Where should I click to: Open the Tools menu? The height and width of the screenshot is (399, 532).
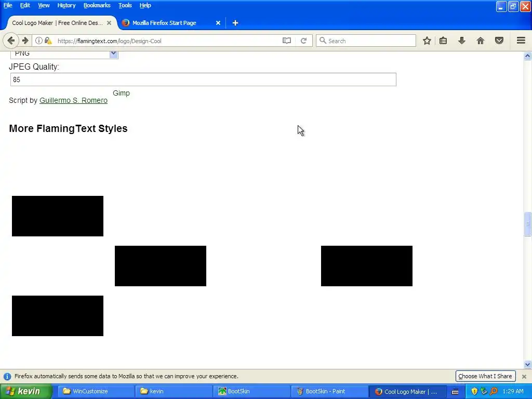coord(125,5)
